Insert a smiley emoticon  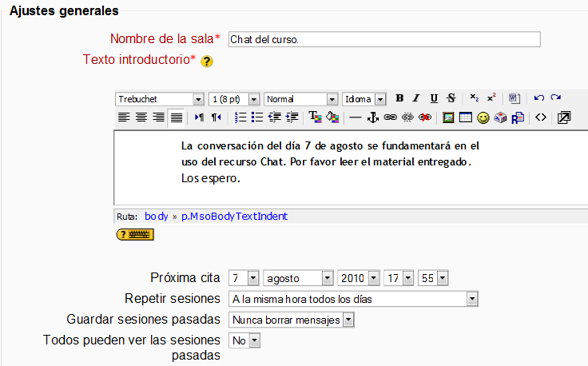(x=483, y=117)
